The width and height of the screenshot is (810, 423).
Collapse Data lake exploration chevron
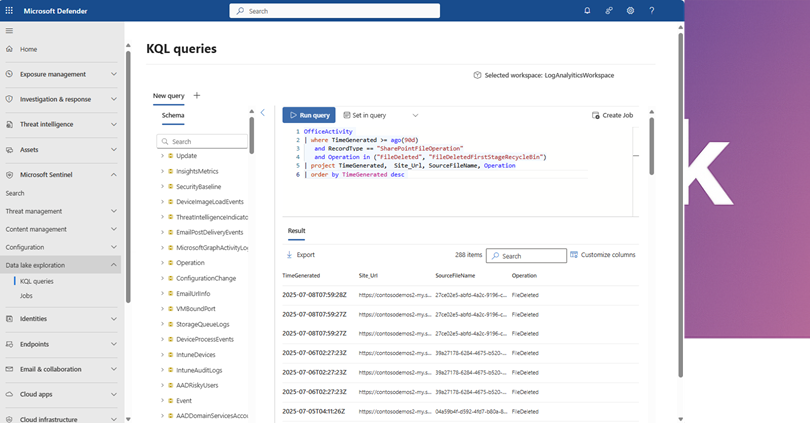[x=114, y=265]
